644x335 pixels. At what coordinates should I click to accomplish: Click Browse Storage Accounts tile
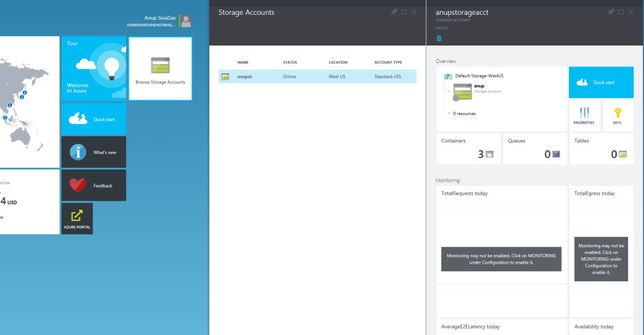pyautogui.click(x=160, y=69)
